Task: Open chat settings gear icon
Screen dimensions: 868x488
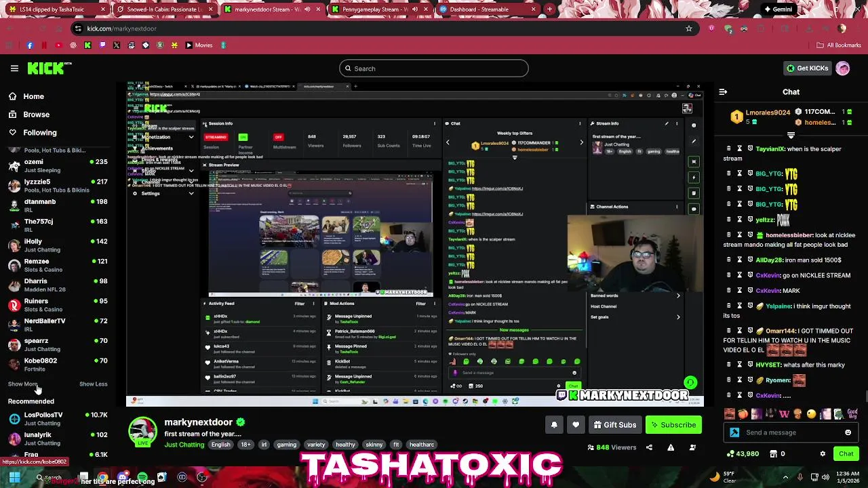Action: tap(823, 453)
